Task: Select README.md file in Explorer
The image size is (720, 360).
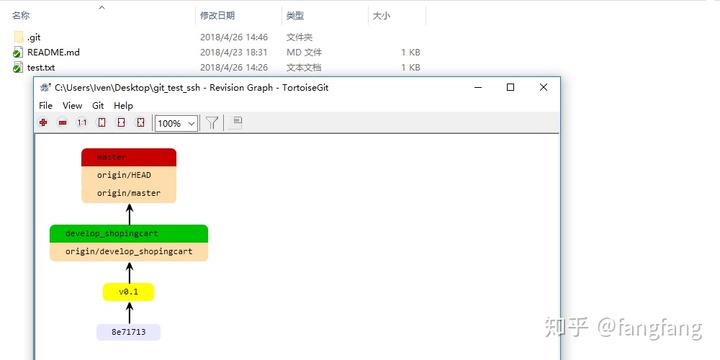Action: pos(46,52)
